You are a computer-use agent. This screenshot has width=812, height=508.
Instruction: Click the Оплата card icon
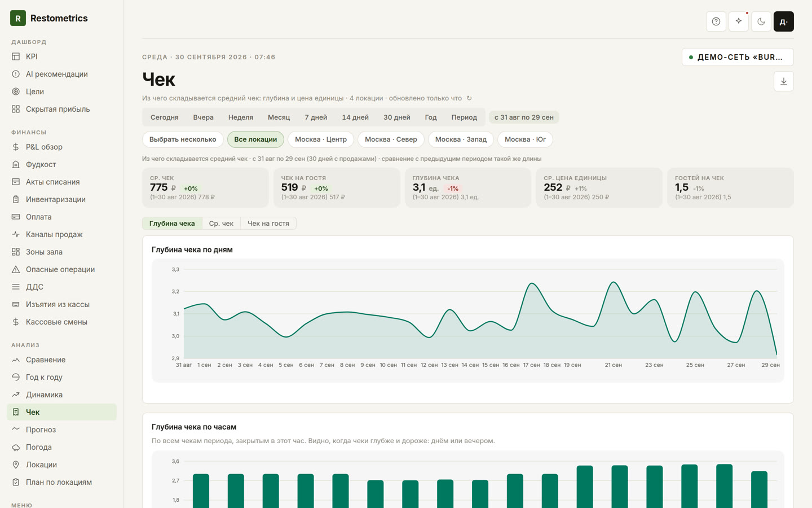click(x=16, y=217)
